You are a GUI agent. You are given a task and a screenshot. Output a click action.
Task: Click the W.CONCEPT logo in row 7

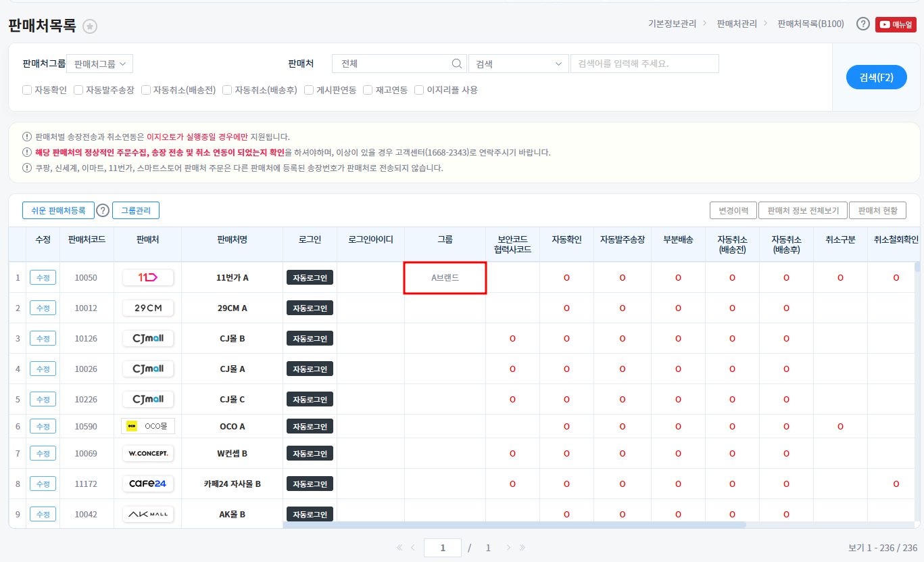tap(148, 453)
